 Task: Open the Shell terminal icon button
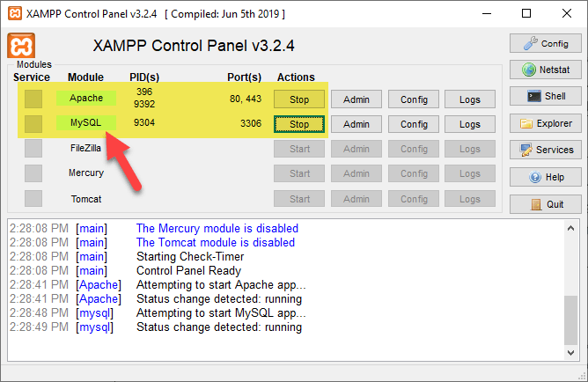545,96
